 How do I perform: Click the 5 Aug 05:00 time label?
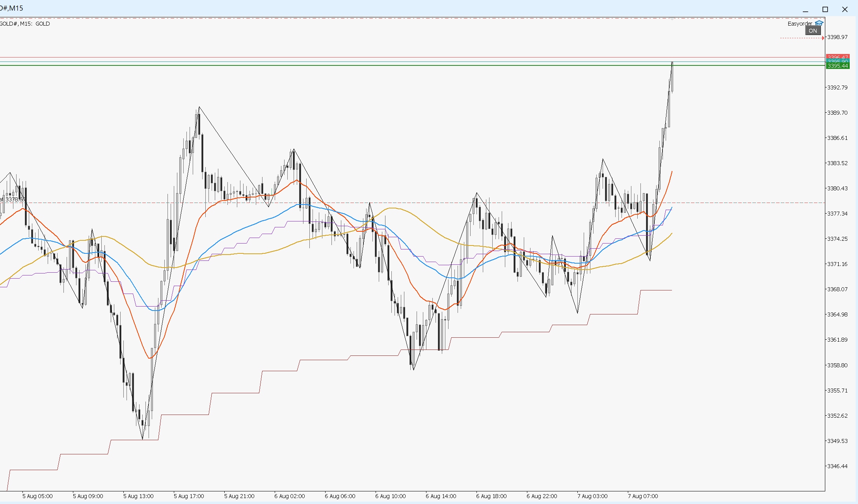pyautogui.click(x=37, y=496)
